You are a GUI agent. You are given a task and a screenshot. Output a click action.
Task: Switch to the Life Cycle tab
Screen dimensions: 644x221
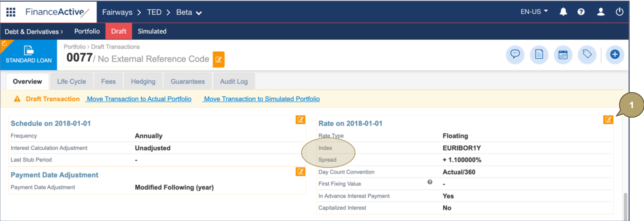pos(71,81)
